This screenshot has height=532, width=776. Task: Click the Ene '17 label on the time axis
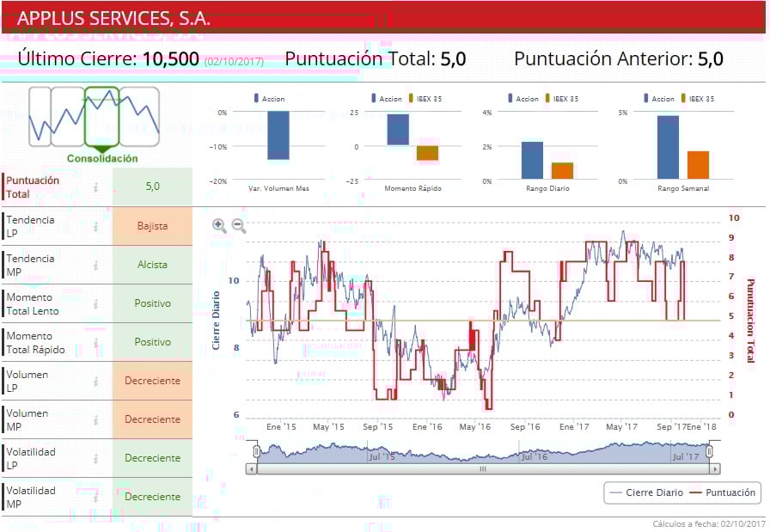coord(574,426)
